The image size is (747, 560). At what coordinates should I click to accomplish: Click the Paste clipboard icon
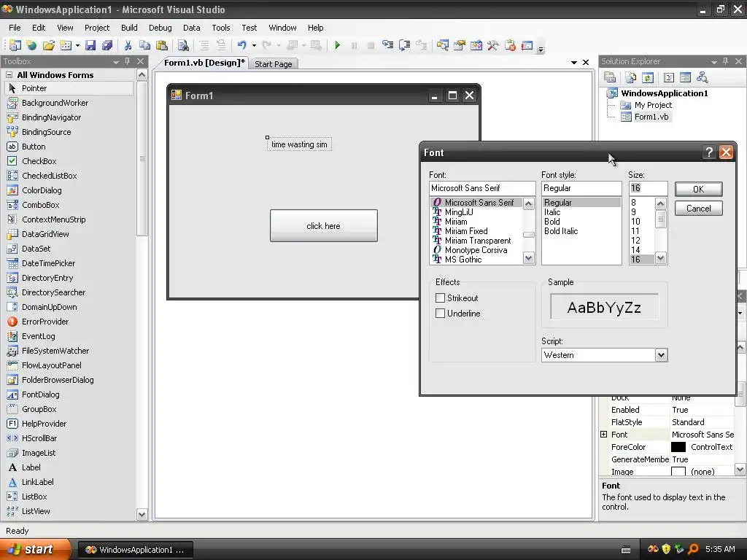[x=162, y=45]
